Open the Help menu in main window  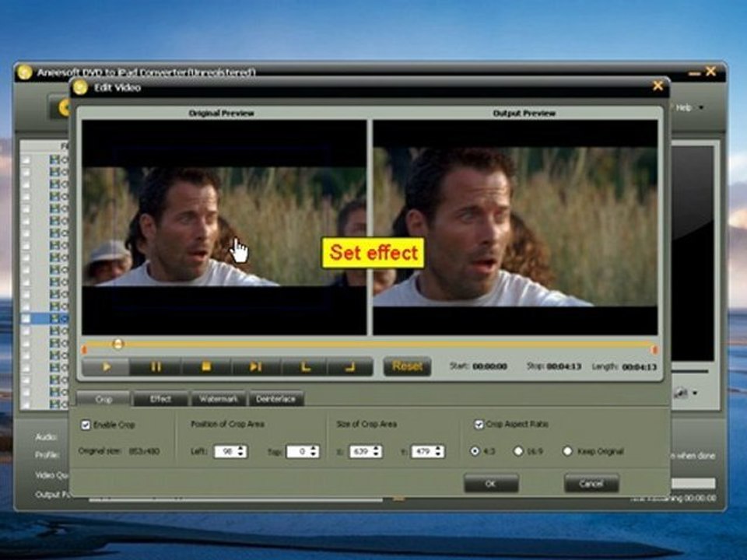(x=684, y=107)
